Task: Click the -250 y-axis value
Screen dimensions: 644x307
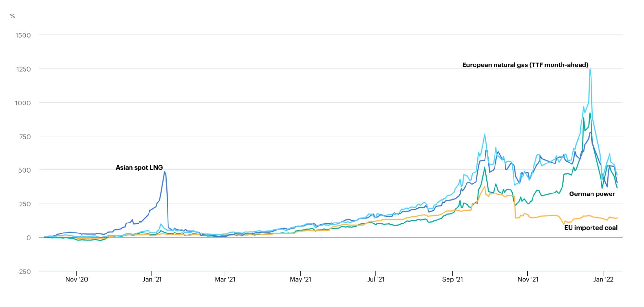Action: (x=24, y=272)
